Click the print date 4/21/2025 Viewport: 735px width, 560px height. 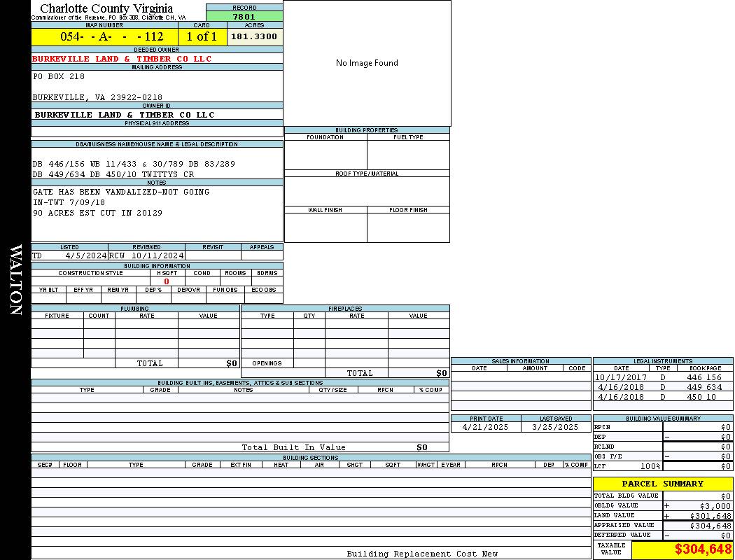coord(486,427)
